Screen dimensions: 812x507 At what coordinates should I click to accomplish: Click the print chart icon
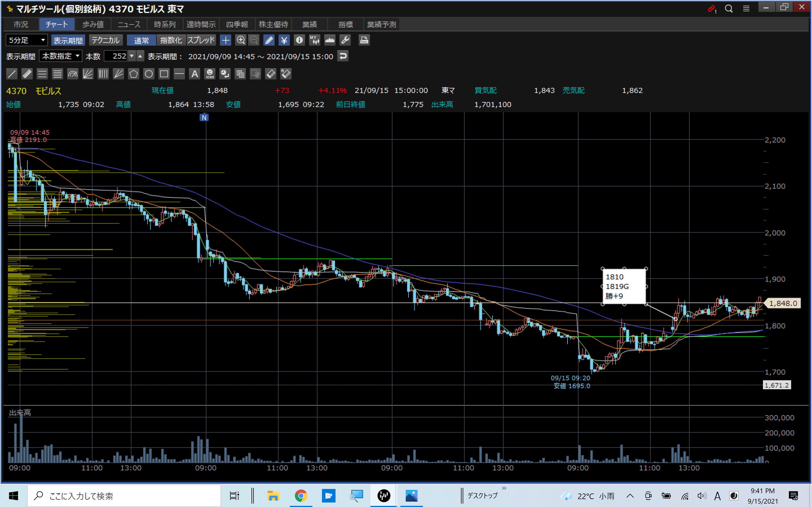coord(364,40)
